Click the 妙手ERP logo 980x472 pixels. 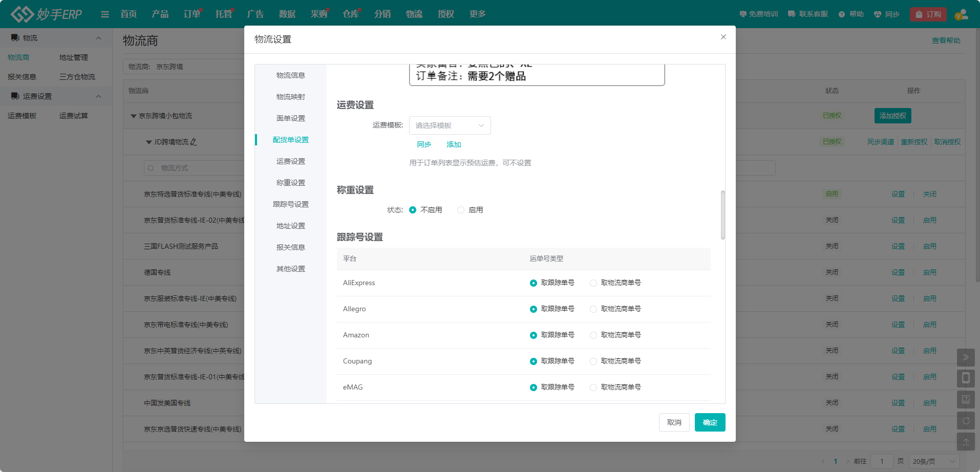(x=47, y=14)
